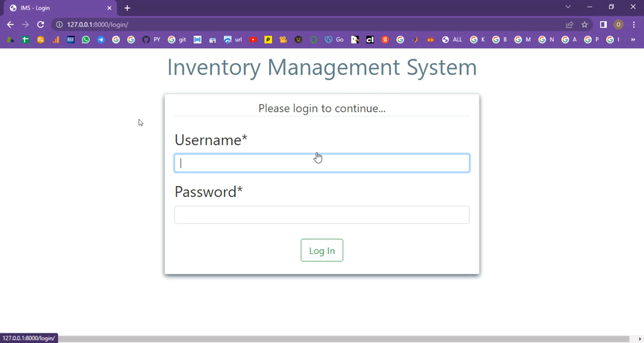Open the yellow P bookmark
This screenshot has width=644, height=343.
(x=268, y=39)
